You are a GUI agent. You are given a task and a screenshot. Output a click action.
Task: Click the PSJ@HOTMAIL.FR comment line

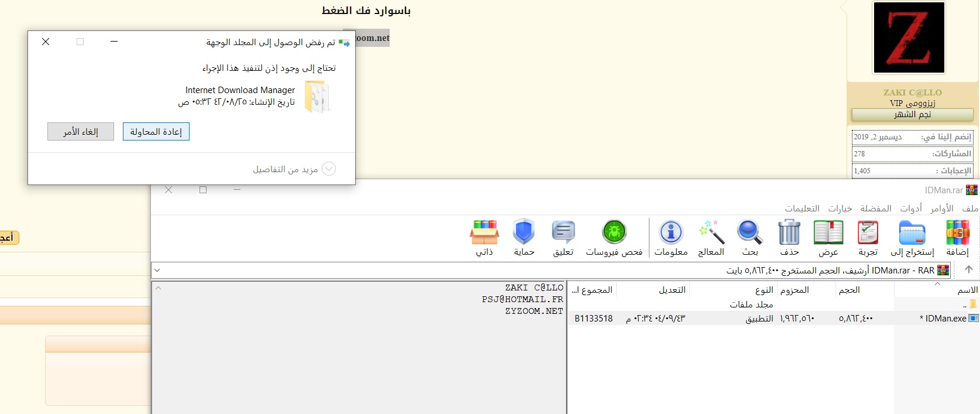pyautogui.click(x=522, y=299)
